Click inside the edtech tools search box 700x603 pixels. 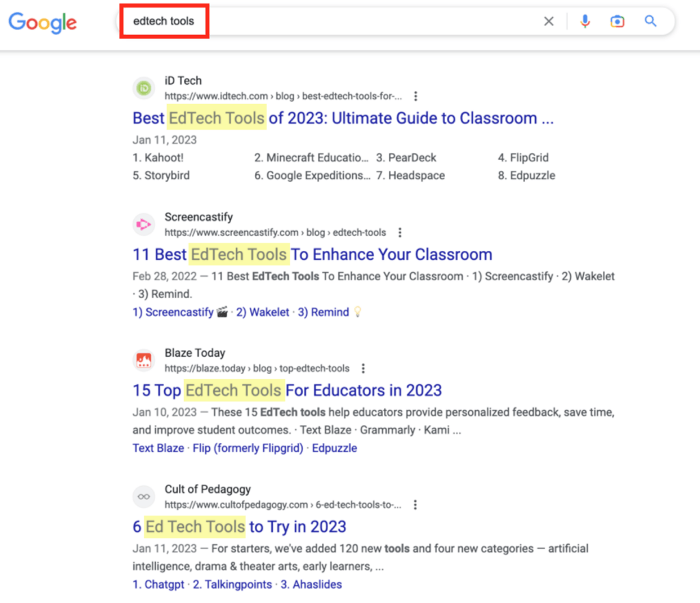coord(164,21)
